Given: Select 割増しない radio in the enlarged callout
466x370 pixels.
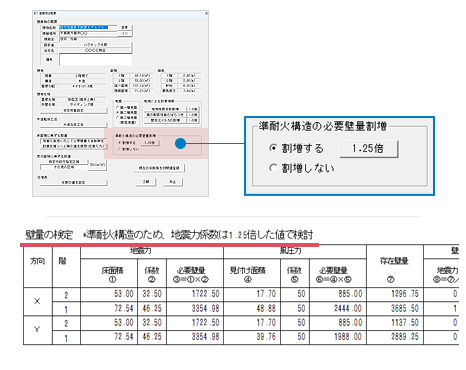Looking at the screenshot, I should [x=273, y=168].
